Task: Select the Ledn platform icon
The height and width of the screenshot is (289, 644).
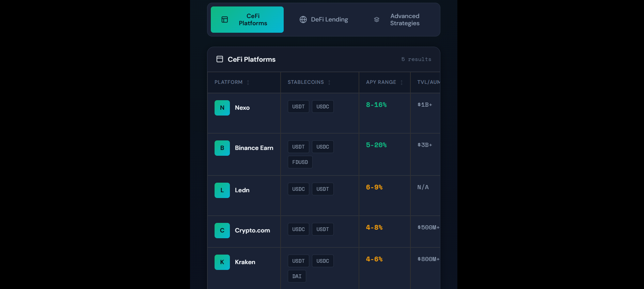Action: pos(222,190)
